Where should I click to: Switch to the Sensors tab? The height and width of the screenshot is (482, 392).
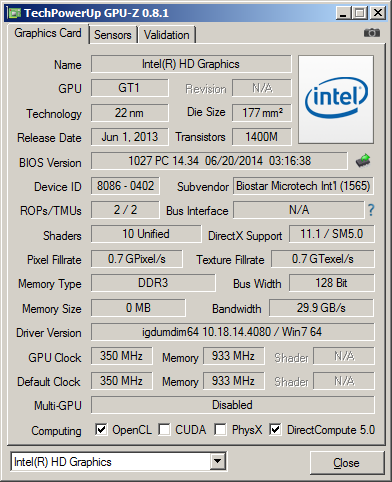click(113, 35)
